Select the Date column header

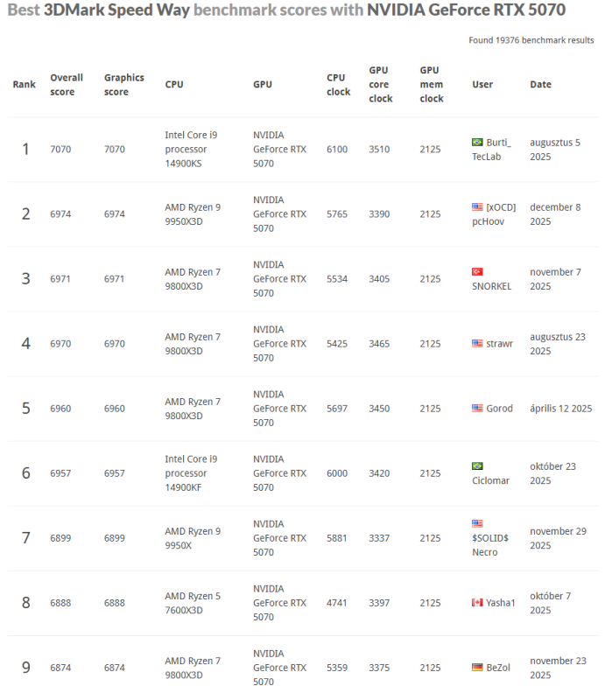(x=541, y=84)
